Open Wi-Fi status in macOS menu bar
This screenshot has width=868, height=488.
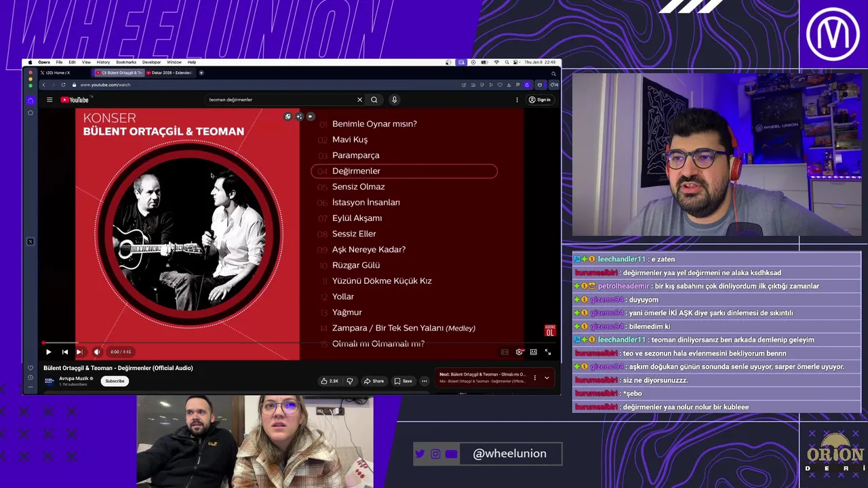496,62
